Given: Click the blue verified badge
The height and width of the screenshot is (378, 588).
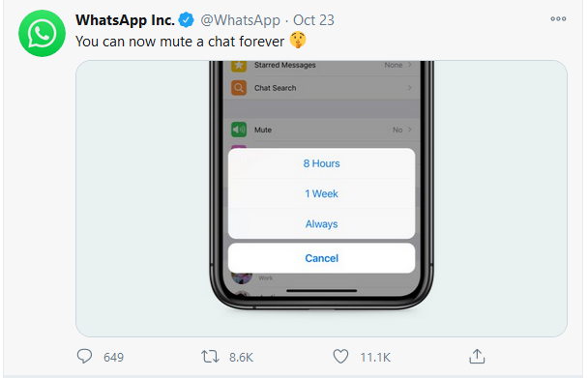Looking at the screenshot, I should click(x=186, y=20).
